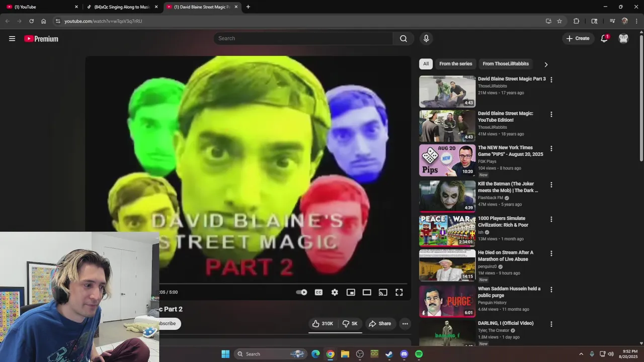Open the Chrome extensions puzzle icon
Screen dimensions: 644x362
pyautogui.click(x=577, y=21)
